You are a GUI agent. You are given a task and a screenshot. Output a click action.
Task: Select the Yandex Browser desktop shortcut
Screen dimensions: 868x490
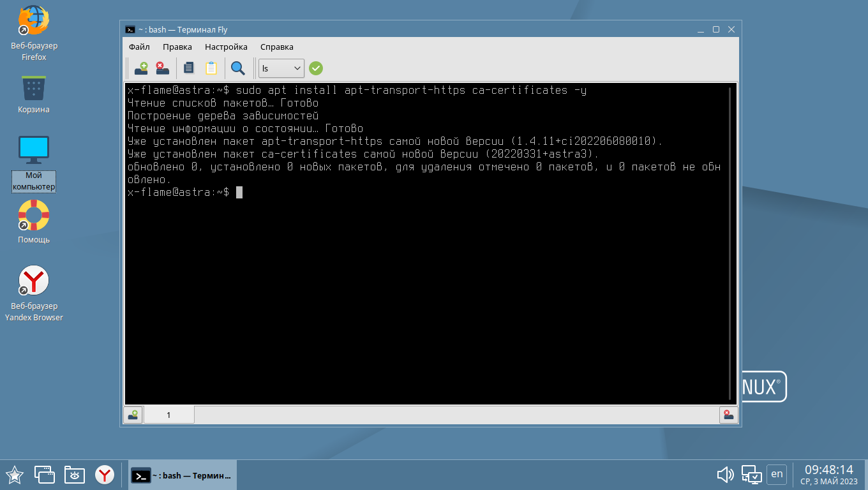point(34,293)
